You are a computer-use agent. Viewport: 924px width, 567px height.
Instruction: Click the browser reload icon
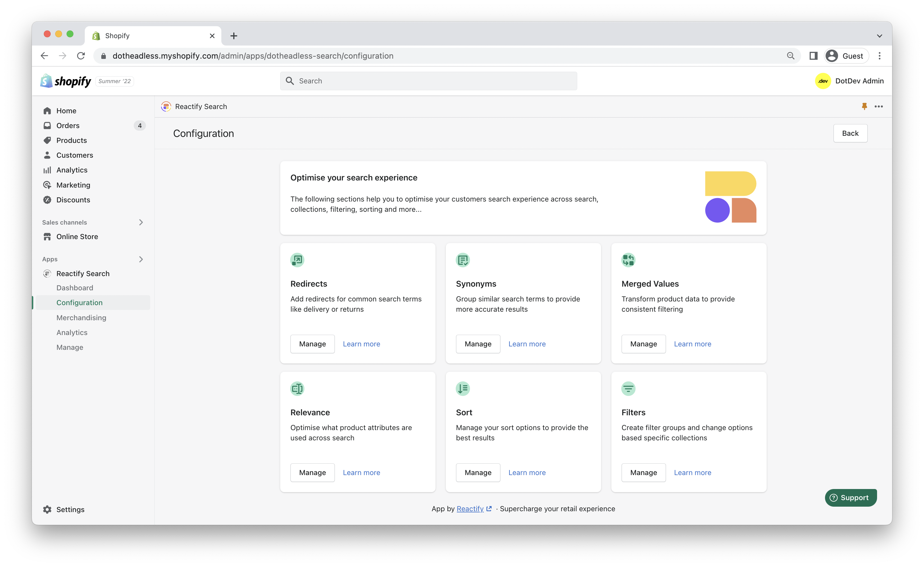pyautogui.click(x=81, y=56)
